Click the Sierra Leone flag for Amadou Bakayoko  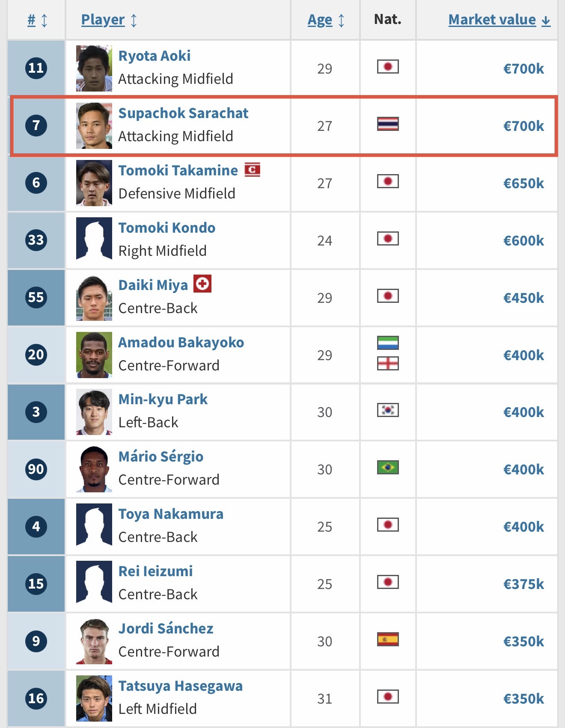click(x=388, y=343)
